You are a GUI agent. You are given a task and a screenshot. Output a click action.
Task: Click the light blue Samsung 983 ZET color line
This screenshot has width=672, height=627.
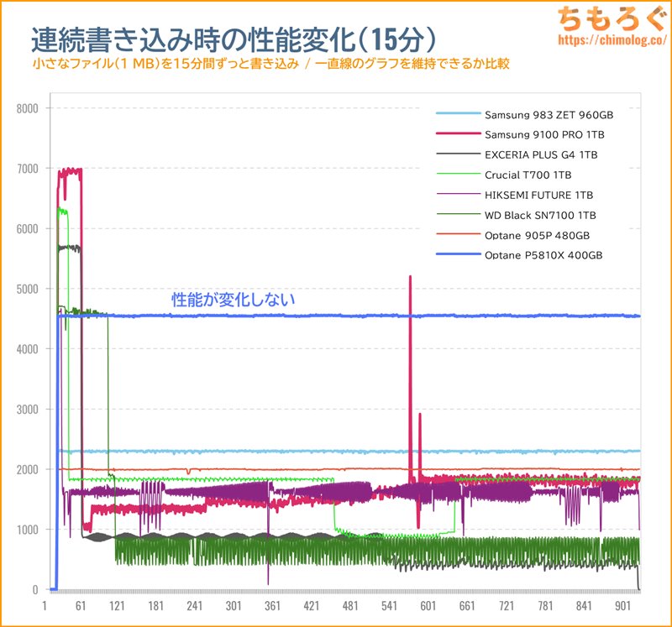click(x=458, y=113)
